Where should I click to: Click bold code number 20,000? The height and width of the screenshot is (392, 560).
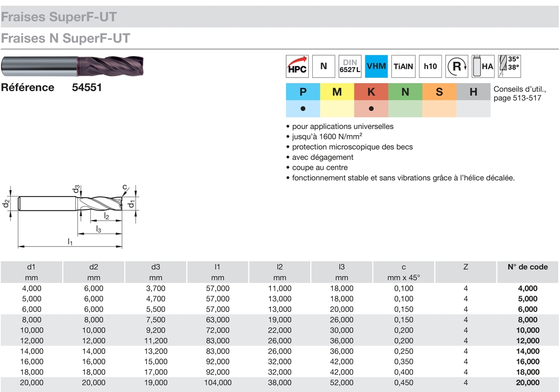(528, 382)
